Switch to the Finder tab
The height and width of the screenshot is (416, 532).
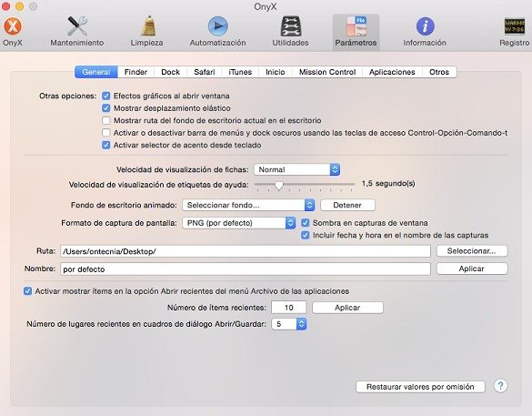click(136, 72)
